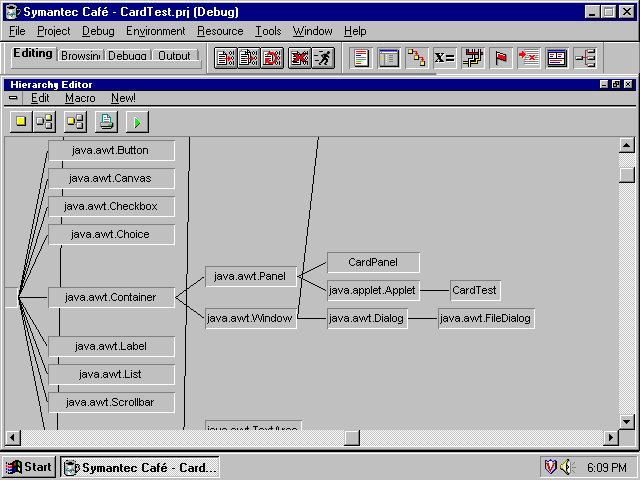This screenshot has height=480, width=640.
Task: Click the white square with children boxes icon
Action: pyautogui.click(x=44, y=122)
